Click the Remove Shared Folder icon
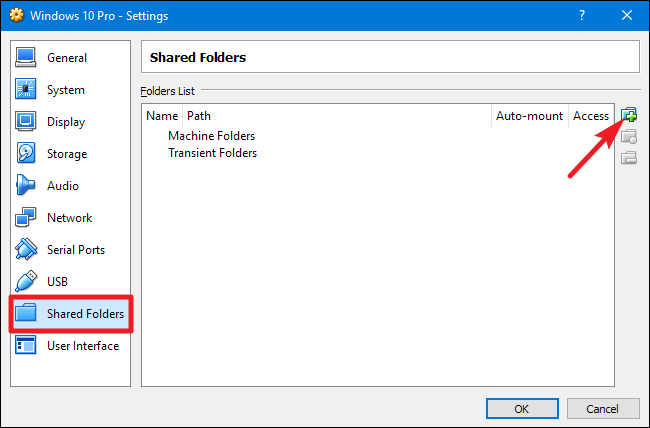The height and width of the screenshot is (428, 650). coord(629,158)
